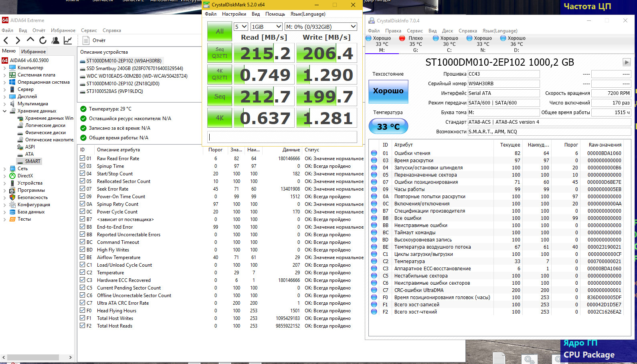The image size is (637, 364).
Task: Expand Компьютер tree node
Action: coord(4,68)
